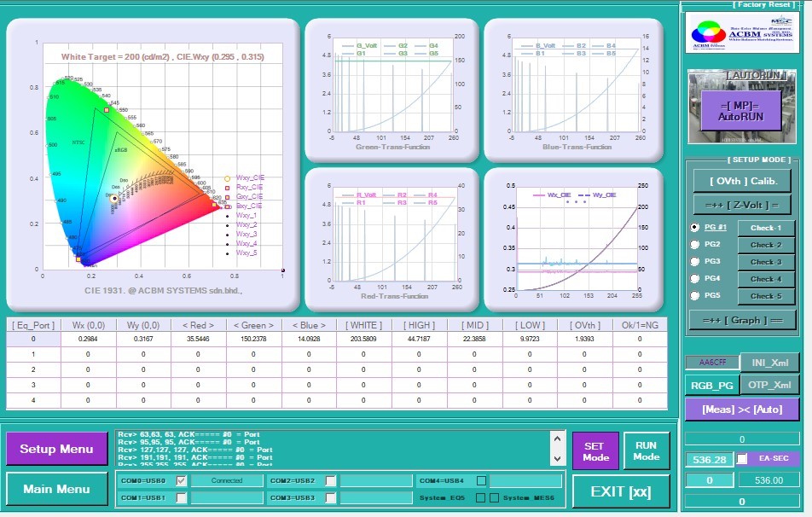Start the [MP] AutoRUN button
Viewport: 812px width, 517px height.
[741, 112]
